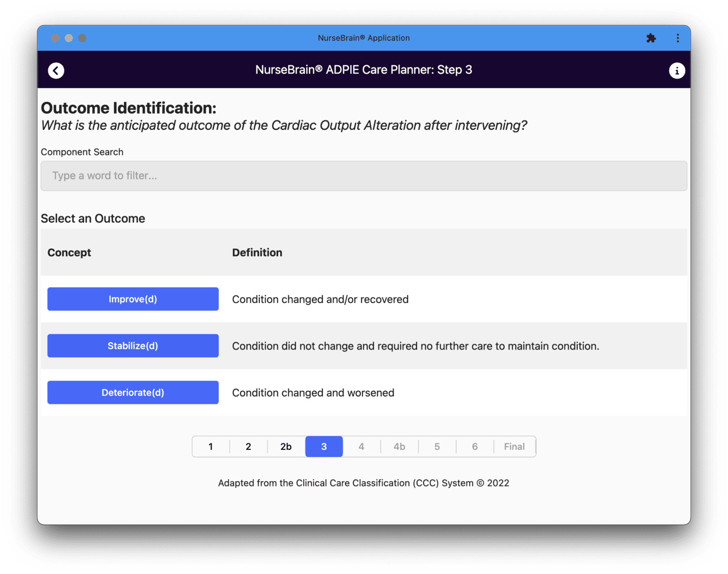Click the 'Outcome Identification:' heading
Image resolution: width=728 pixels, height=574 pixels.
pyautogui.click(x=128, y=108)
